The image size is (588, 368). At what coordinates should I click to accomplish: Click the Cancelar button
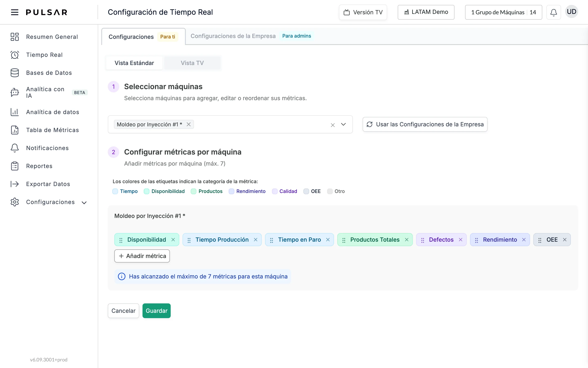(x=124, y=311)
